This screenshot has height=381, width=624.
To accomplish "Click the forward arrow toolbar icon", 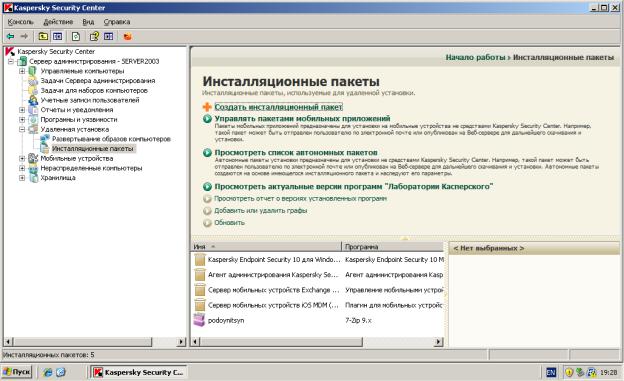I will pos(24,37).
